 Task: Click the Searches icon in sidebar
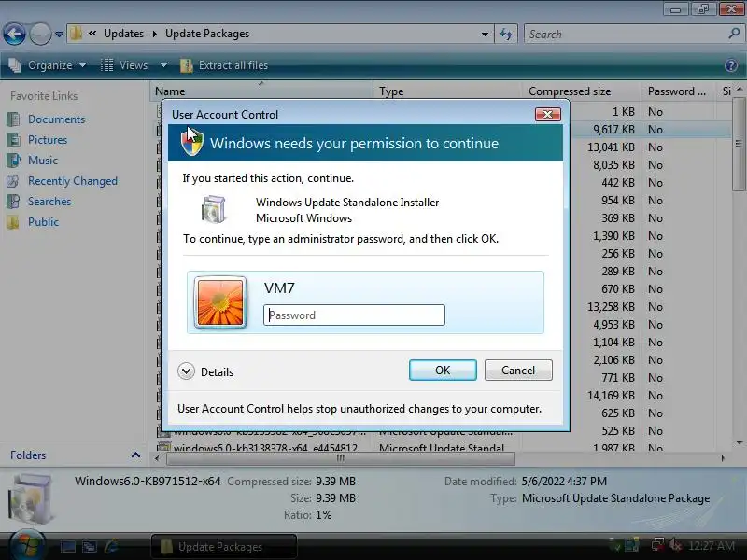point(13,202)
